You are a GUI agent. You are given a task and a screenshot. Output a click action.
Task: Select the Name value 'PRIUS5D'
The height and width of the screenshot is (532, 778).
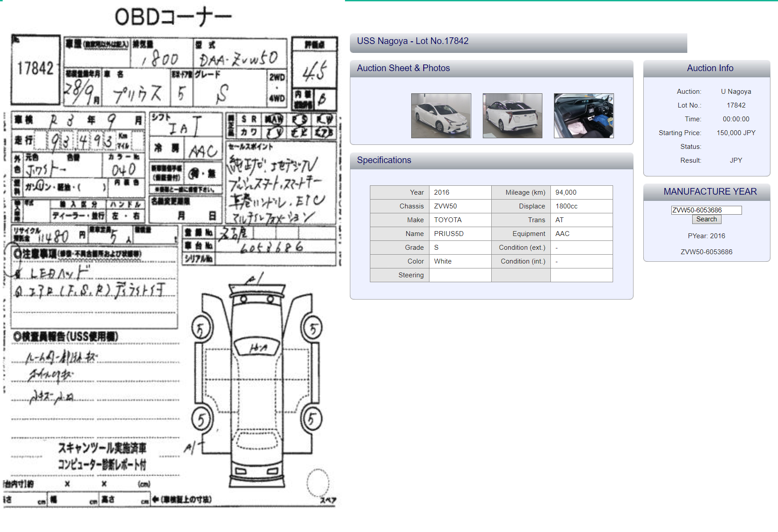449,234
